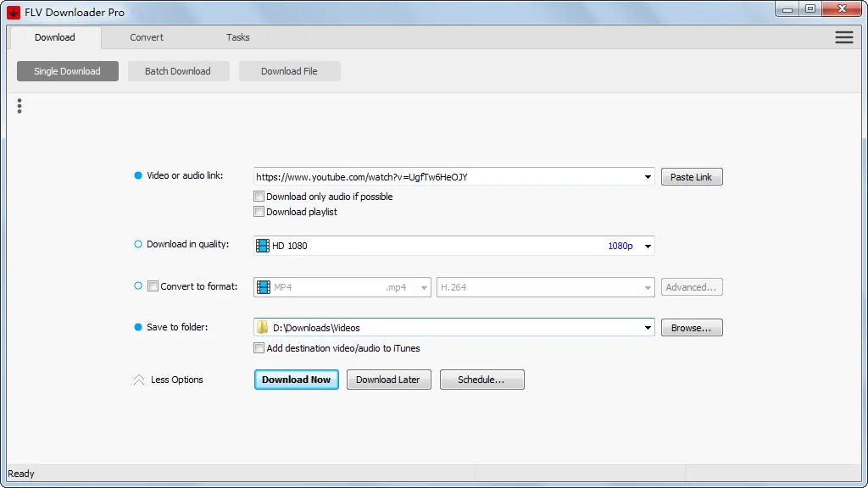Click the Advanced... button
The height and width of the screenshot is (488, 868).
click(692, 287)
